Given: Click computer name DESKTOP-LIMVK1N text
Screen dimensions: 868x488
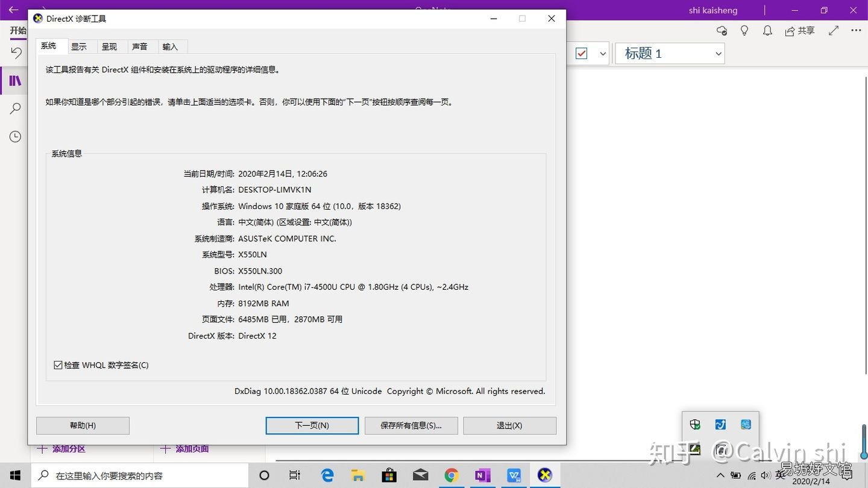Looking at the screenshot, I should pos(275,190).
